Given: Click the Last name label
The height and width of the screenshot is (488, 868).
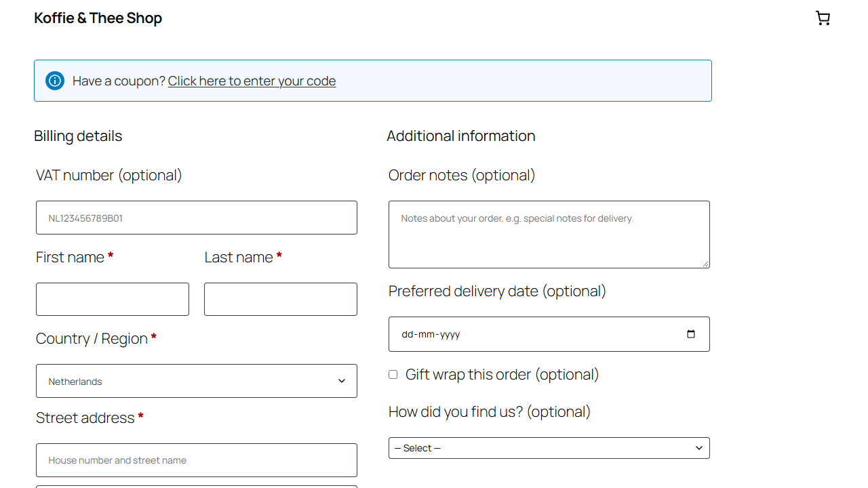Looking at the screenshot, I should pos(243,257).
